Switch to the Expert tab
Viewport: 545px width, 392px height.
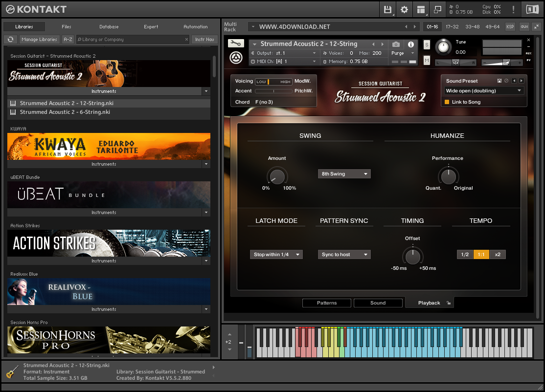151,27
